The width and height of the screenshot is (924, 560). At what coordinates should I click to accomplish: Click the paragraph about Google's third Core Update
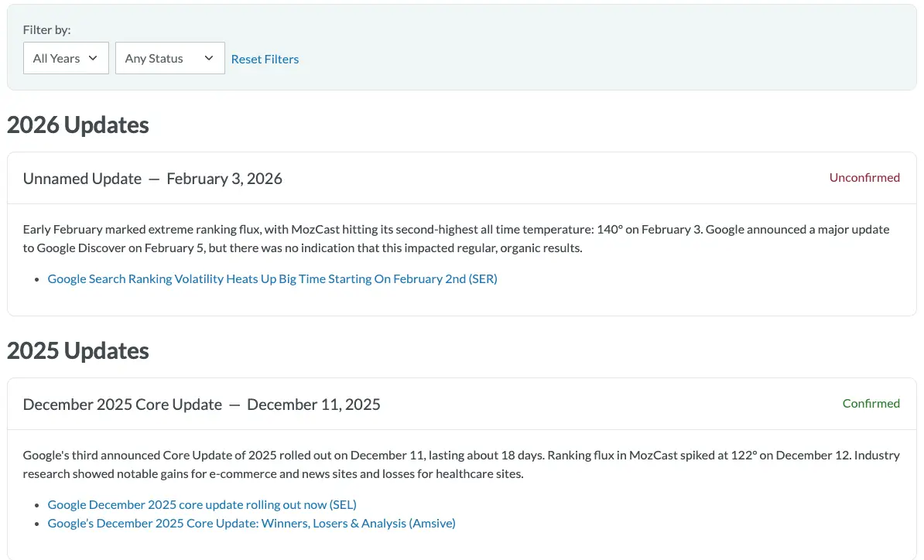461,464
